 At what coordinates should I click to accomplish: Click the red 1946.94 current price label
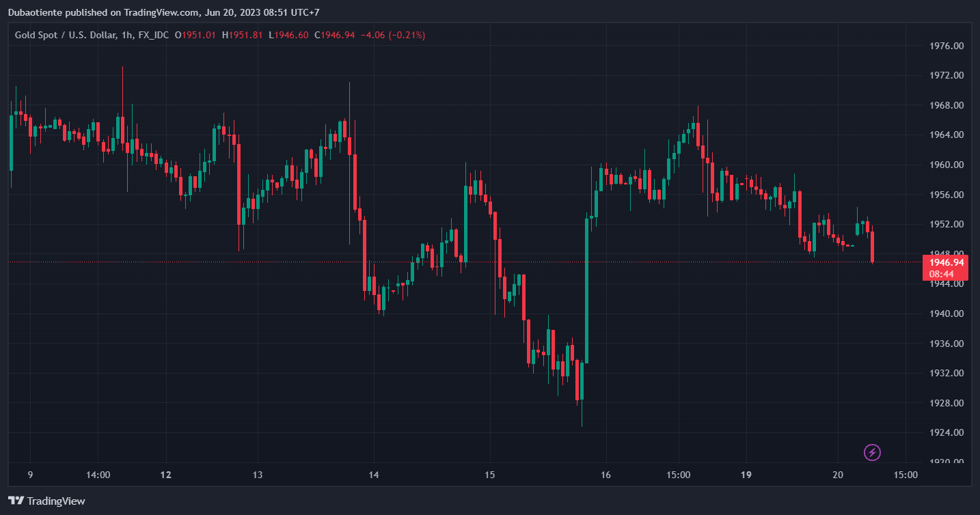947,262
